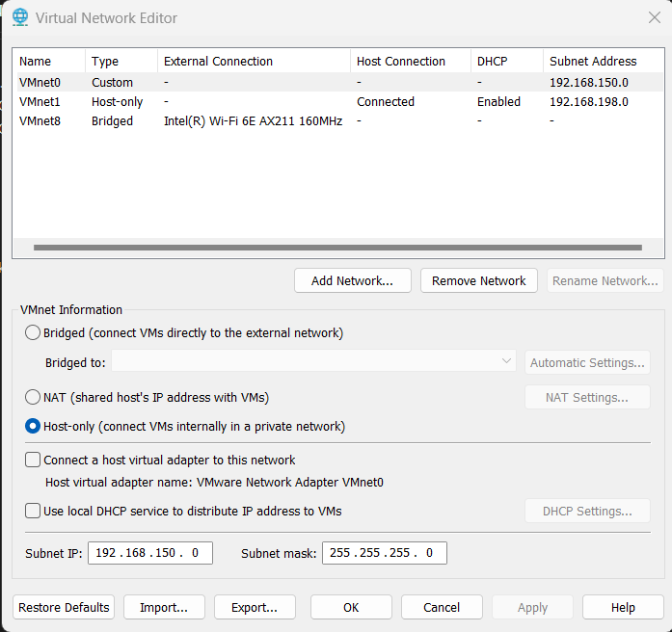Select the Bridged radio button
The height and width of the screenshot is (632, 672).
tap(34, 333)
